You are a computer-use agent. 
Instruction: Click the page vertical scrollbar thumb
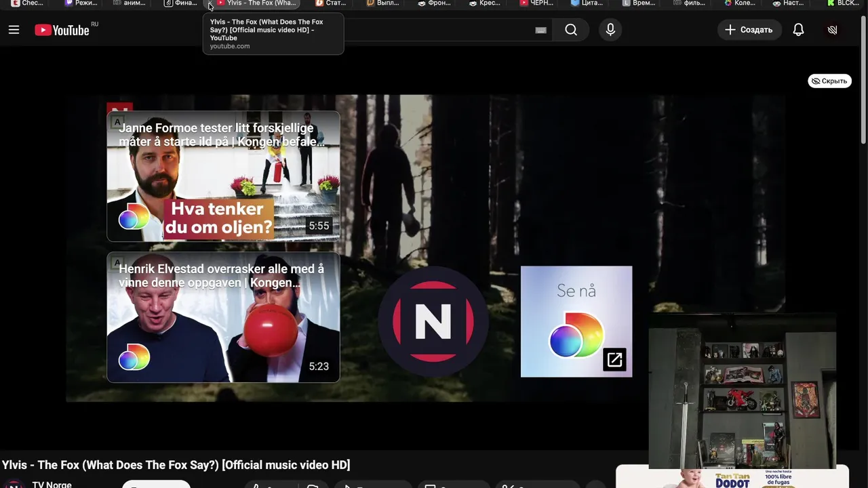[863, 79]
